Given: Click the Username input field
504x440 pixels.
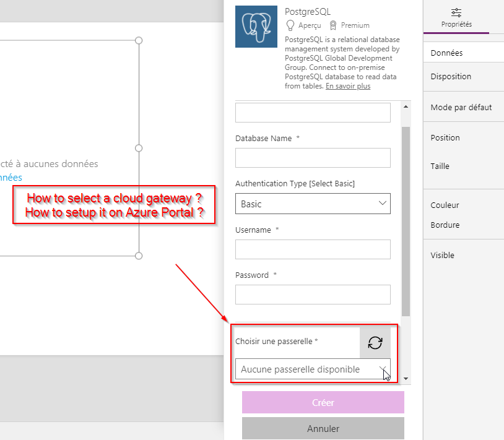Looking at the screenshot, I should click(313, 249).
